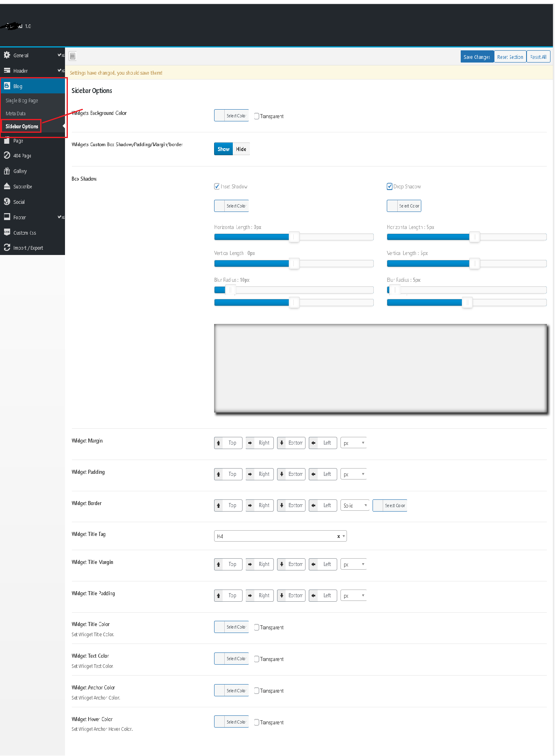Click Reset All button
The image size is (557, 756).
pyautogui.click(x=538, y=57)
